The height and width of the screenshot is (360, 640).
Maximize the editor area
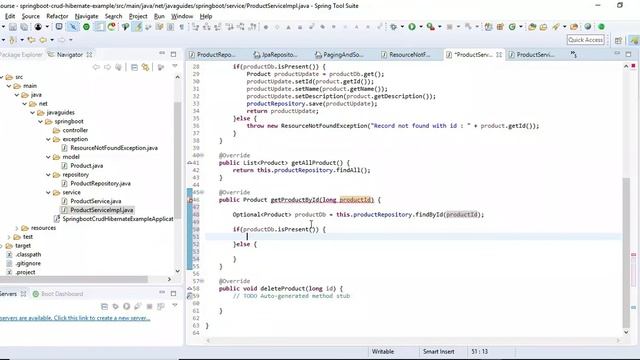[628, 54]
